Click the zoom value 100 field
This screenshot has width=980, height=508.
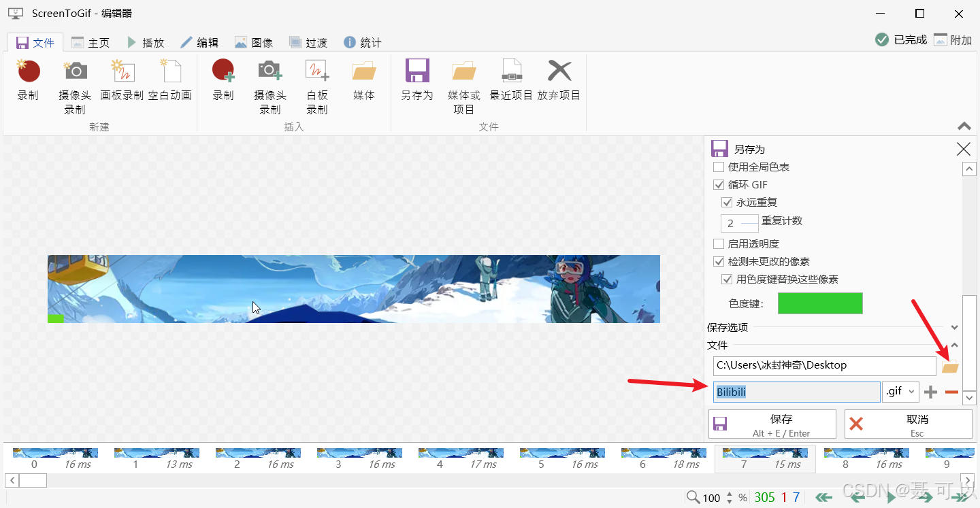click(712, 498)
